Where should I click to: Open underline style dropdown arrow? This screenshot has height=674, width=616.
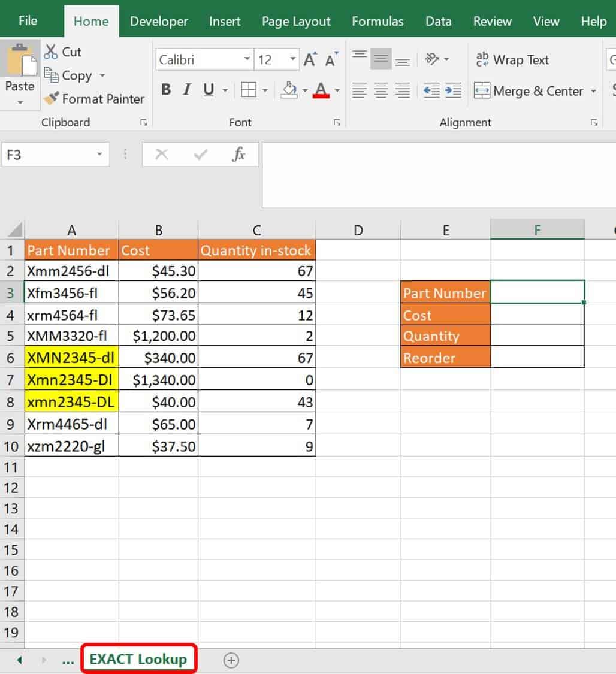225,90
